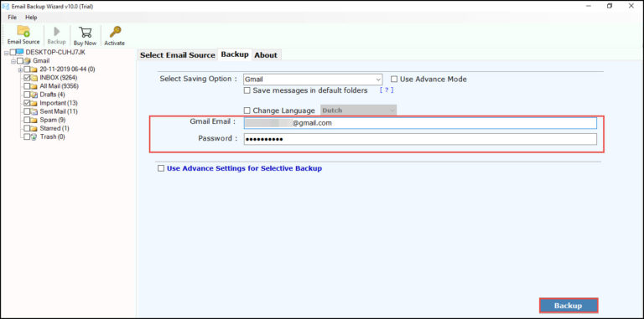This screenshot has height=319, width=644.
Task: Open the Select Saving Option dropdown
Action: tap(313, 80)
